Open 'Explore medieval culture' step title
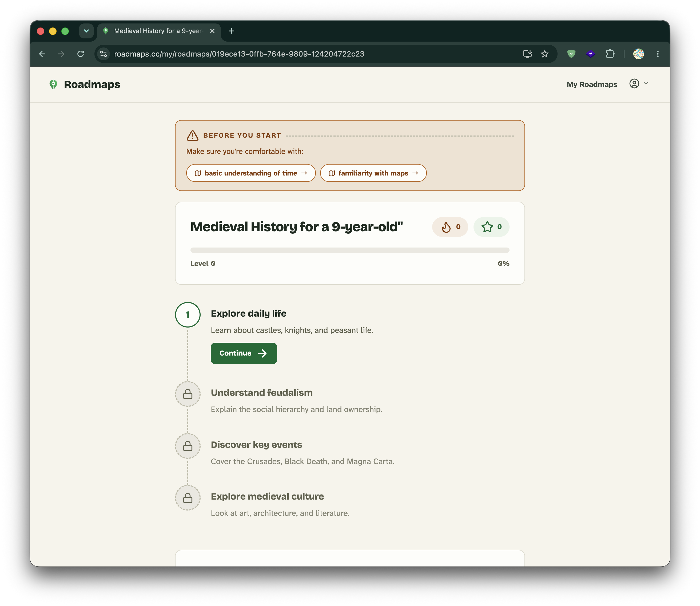Screen dimensions: 700x606 267,496
